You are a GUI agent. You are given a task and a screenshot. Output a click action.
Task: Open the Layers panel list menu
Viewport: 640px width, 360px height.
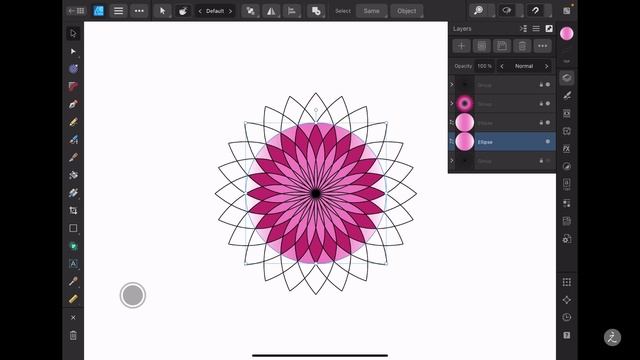coord(536,29)
